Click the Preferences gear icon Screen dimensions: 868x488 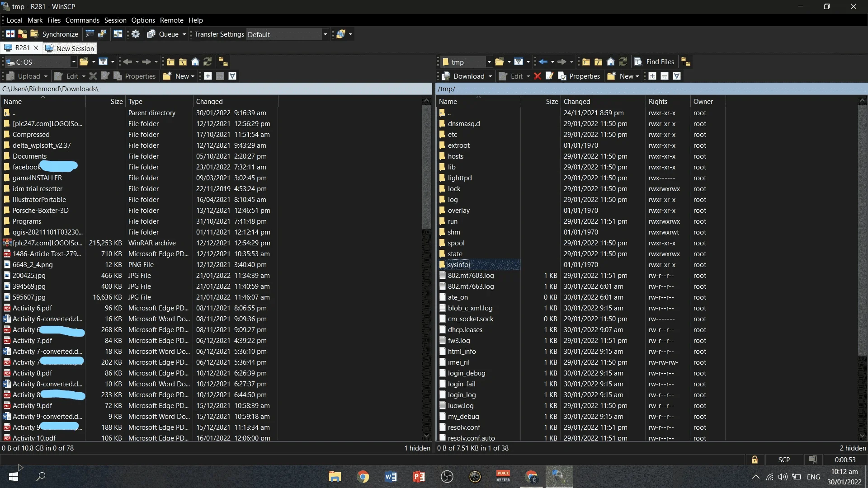point(136,34)
